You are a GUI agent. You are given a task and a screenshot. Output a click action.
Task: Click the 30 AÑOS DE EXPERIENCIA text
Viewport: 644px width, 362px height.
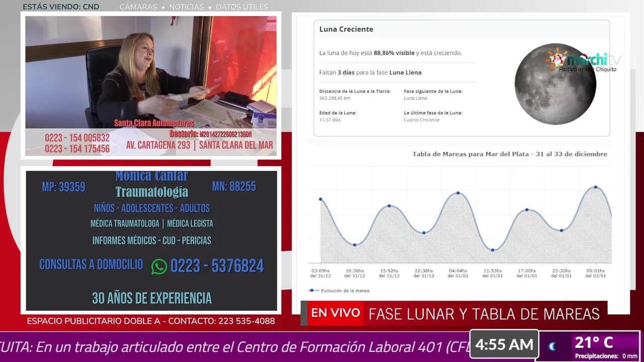pos(151,298)
